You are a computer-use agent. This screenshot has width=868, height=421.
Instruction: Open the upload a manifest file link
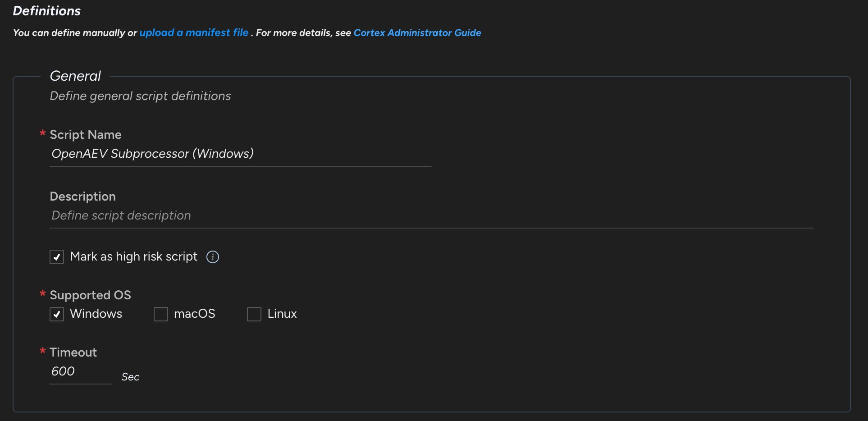(x=194, y=33)
